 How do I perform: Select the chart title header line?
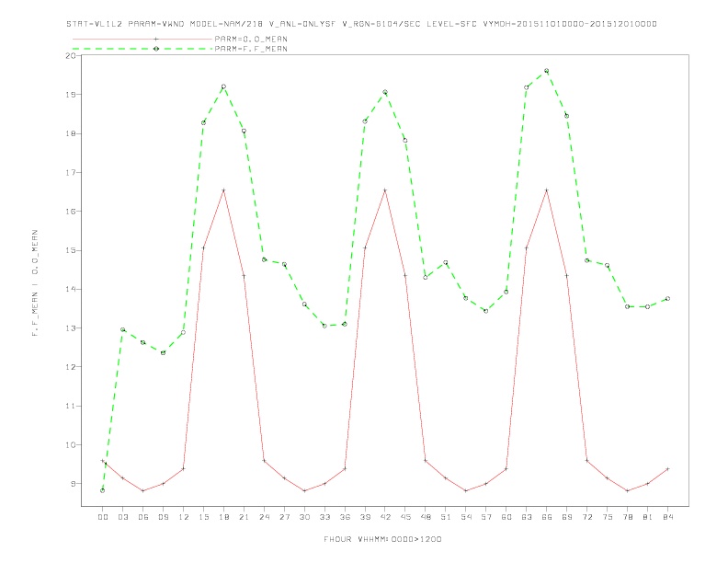coord(361,24)
